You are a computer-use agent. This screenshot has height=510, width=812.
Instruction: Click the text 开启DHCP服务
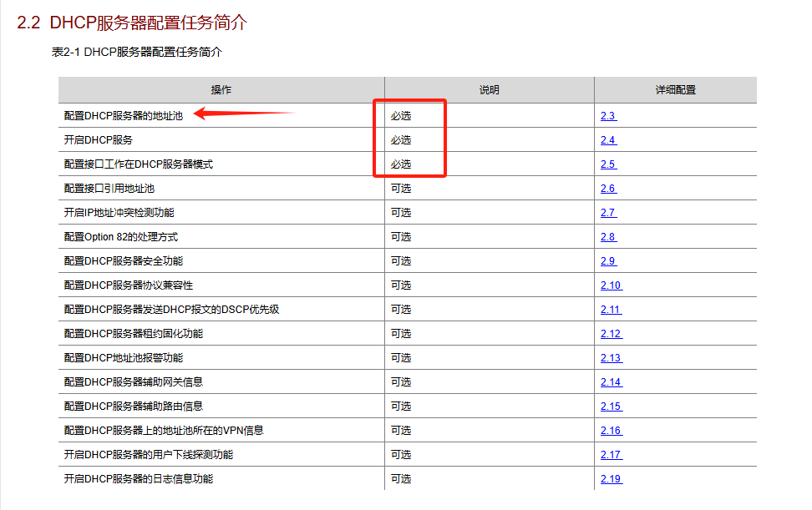[99, 140]
